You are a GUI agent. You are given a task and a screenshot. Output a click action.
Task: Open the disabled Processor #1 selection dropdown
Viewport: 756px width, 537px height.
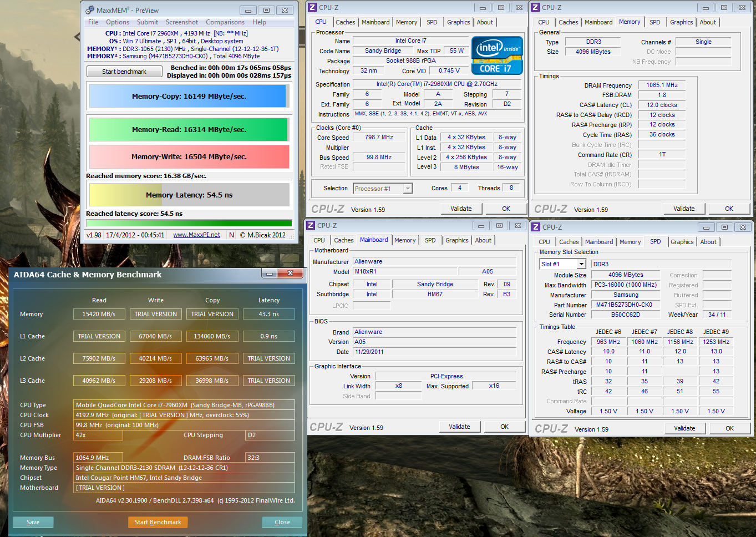point(383,189)
